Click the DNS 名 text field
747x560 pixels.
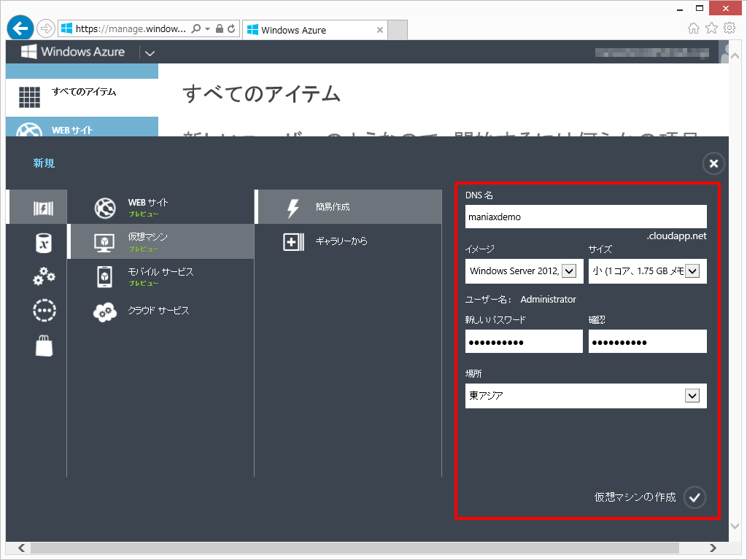tap(586, 217)
